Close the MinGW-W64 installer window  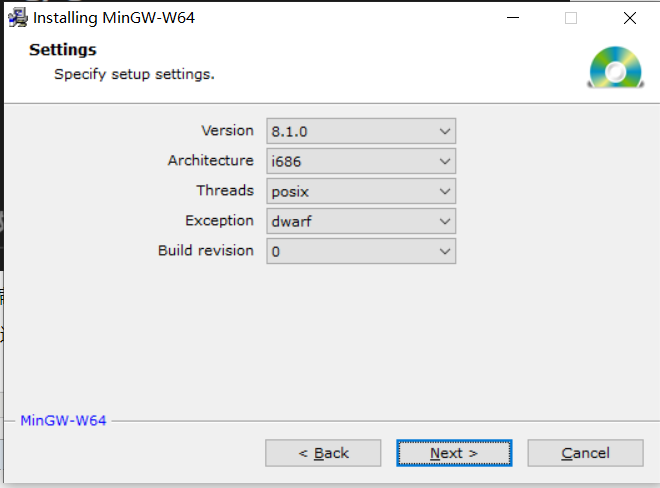point(630,18)
